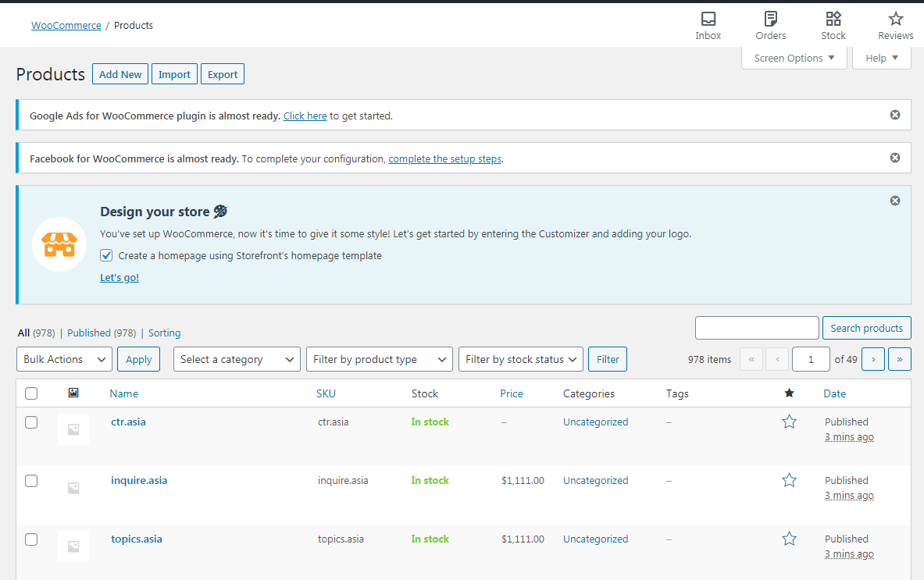
Task: Sort products by Name column
Action: 123,393
